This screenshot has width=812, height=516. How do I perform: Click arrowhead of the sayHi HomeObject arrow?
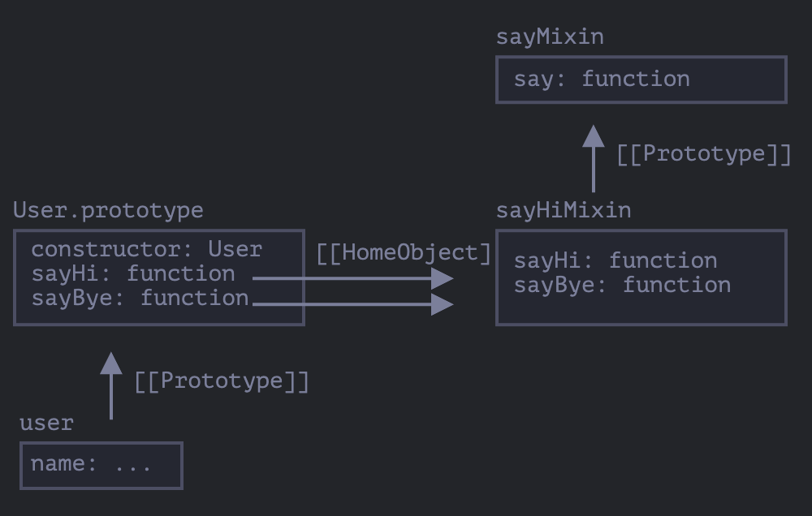pyautogui.click(x=443, y=279)
